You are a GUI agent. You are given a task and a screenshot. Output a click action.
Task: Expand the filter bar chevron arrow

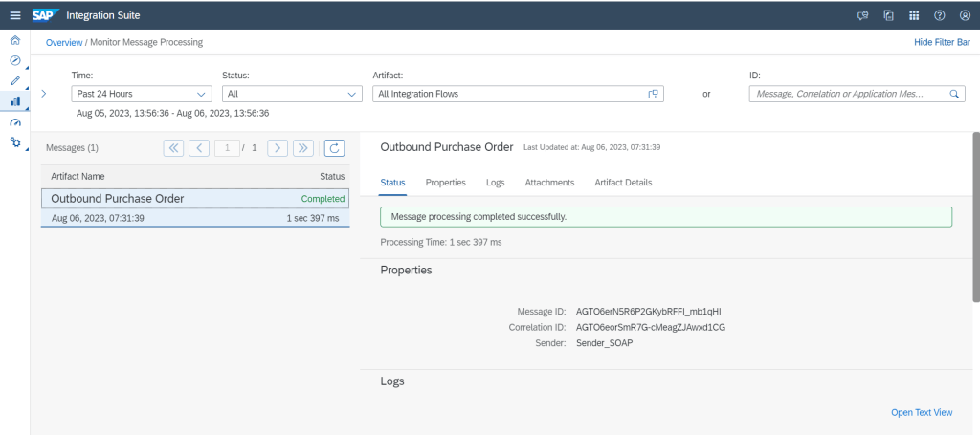coord(44,94)
